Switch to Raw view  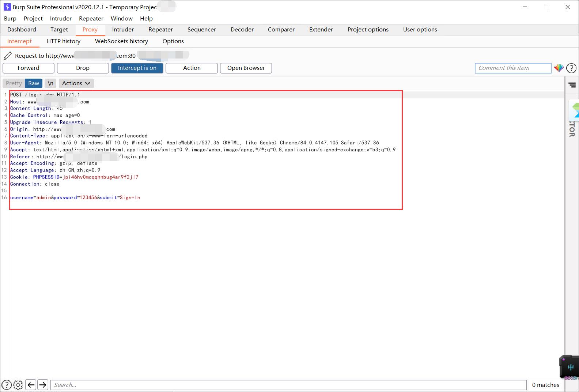tap(34, 83)
